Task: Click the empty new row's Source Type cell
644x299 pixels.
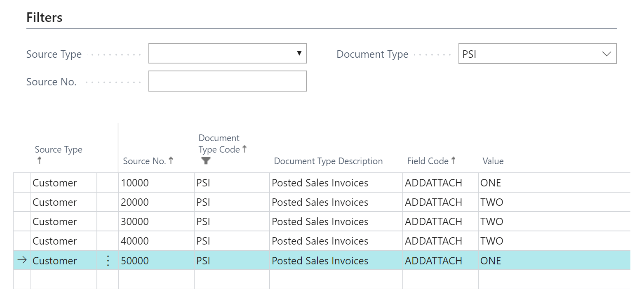Action: point(64,279)
